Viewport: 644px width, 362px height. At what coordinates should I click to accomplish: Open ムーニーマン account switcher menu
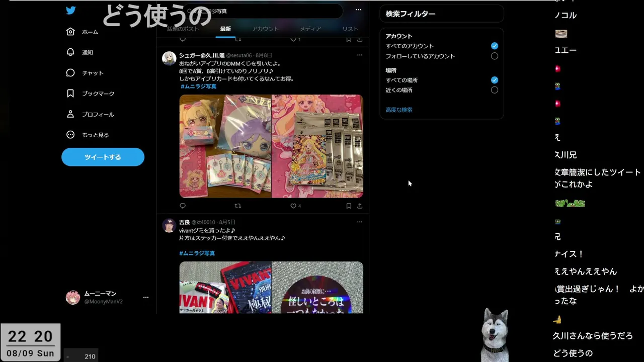click(x=146, y=297)
